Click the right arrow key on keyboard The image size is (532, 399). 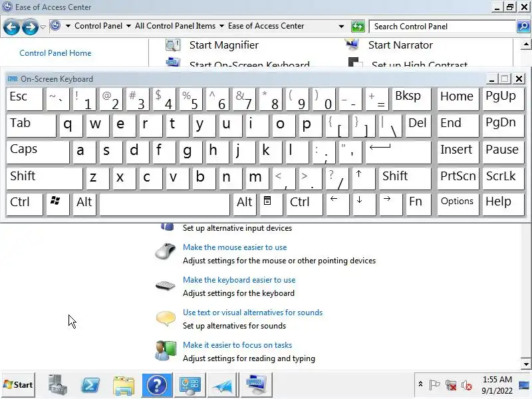(x=390, y=204)
